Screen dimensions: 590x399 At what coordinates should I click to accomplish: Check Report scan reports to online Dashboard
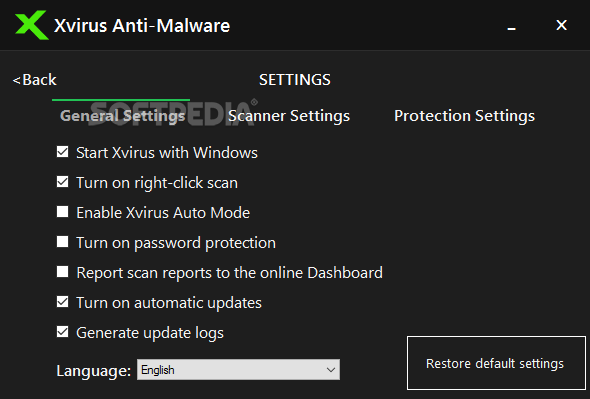62,272
